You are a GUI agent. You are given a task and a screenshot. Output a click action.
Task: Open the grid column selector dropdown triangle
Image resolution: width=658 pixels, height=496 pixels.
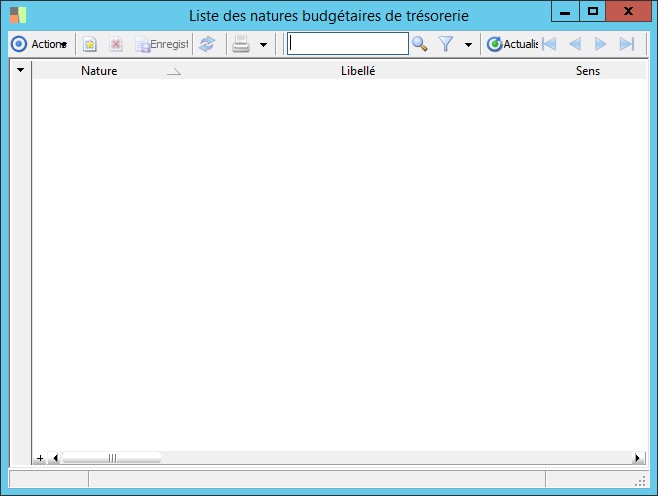(x=20, y=70)
